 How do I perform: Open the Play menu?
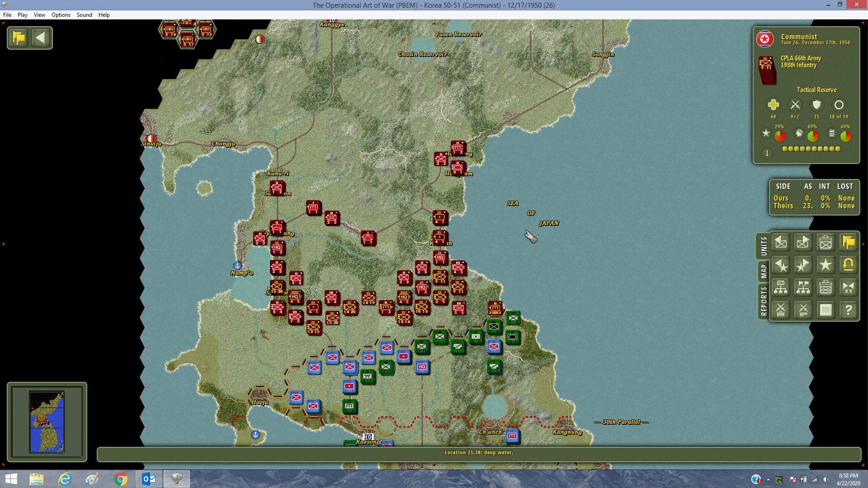(23, 15)
